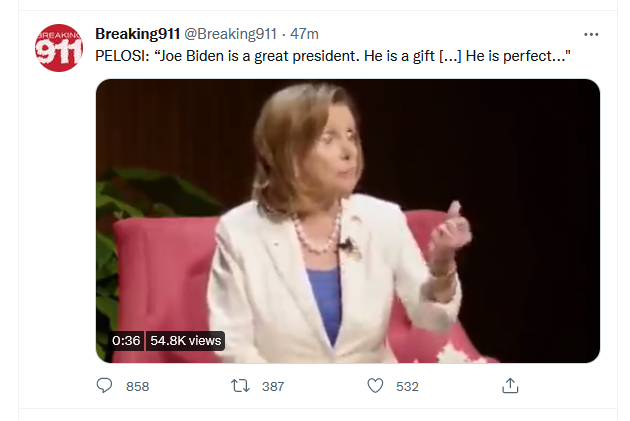The width and height of the screenshot is (630, 421).
Task: Click the reply speech bubble icon
Action: click(105, 386)
